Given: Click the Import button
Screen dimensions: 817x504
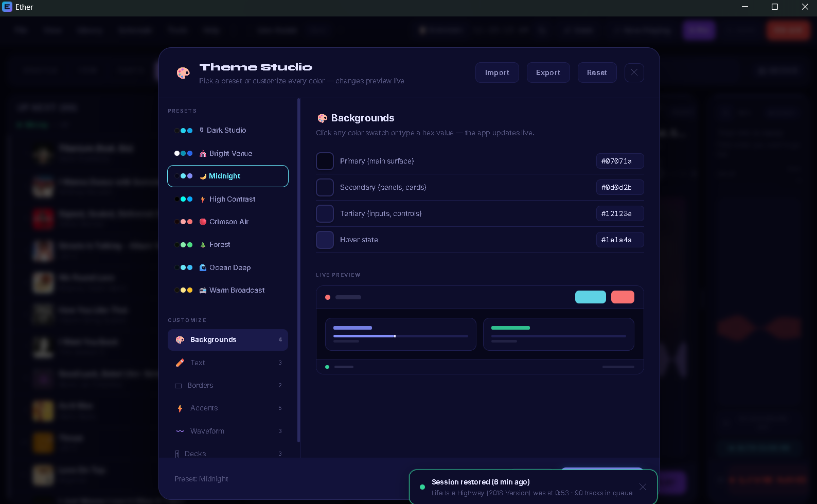Looking at the screenshot, I should [x=497, y=73].
